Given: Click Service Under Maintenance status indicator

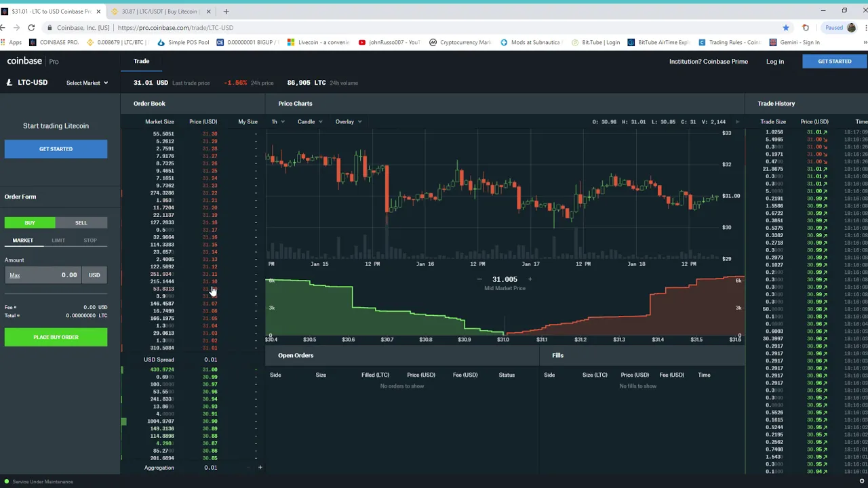Looking at the screenshot, I should (x=38, y=482).
